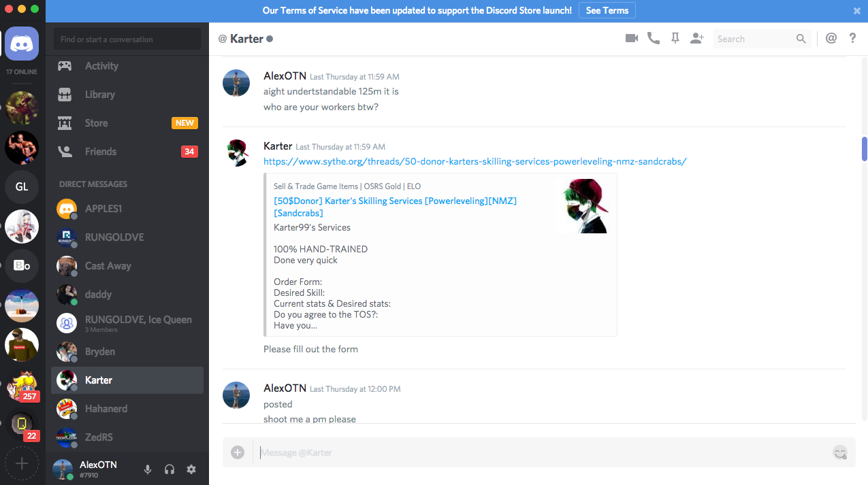This screenshot has height=485, width=868.
Task: Open the Store tab
Action: 127,123
